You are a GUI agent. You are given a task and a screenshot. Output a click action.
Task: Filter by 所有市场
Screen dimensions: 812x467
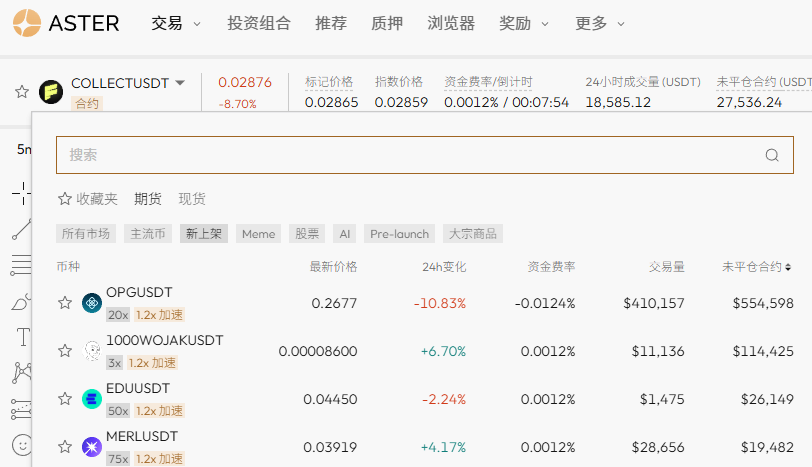86,234
